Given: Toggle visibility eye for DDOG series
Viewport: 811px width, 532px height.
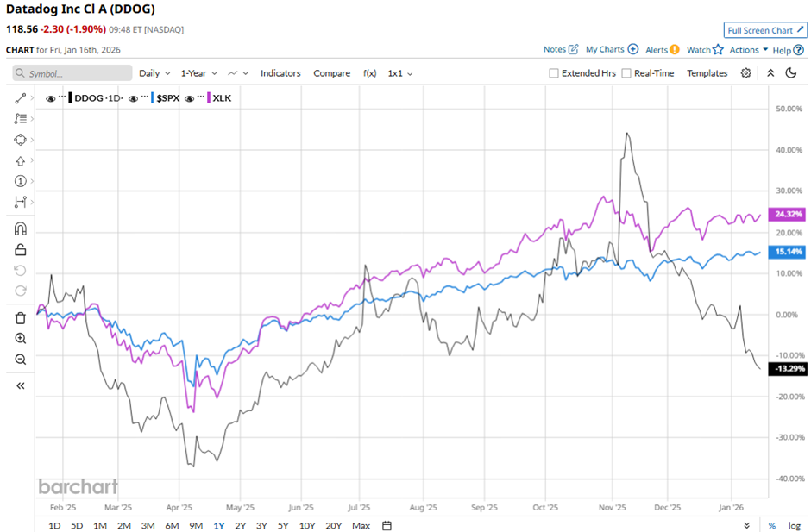Looking at the screenshot, I should 51,98.
